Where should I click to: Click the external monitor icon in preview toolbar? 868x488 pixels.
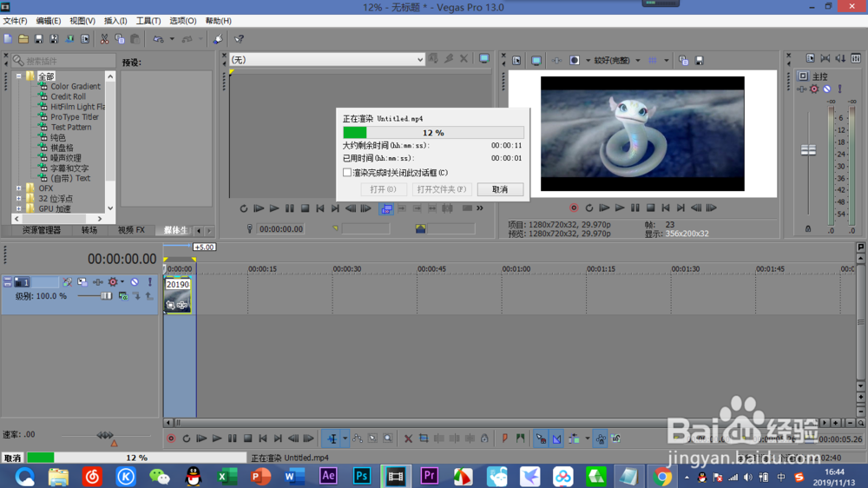[536, 61]
